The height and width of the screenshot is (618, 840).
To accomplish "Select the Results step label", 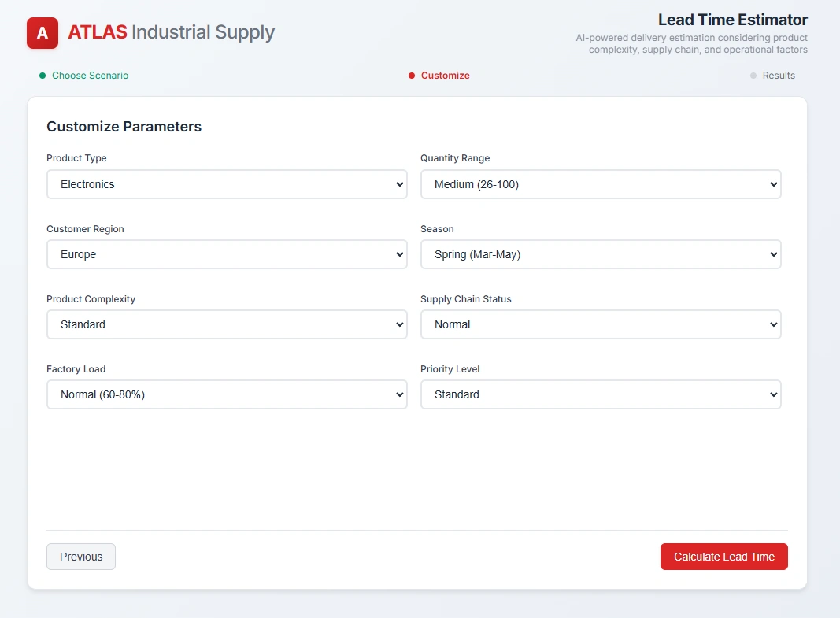I will [x=779, y=75].
